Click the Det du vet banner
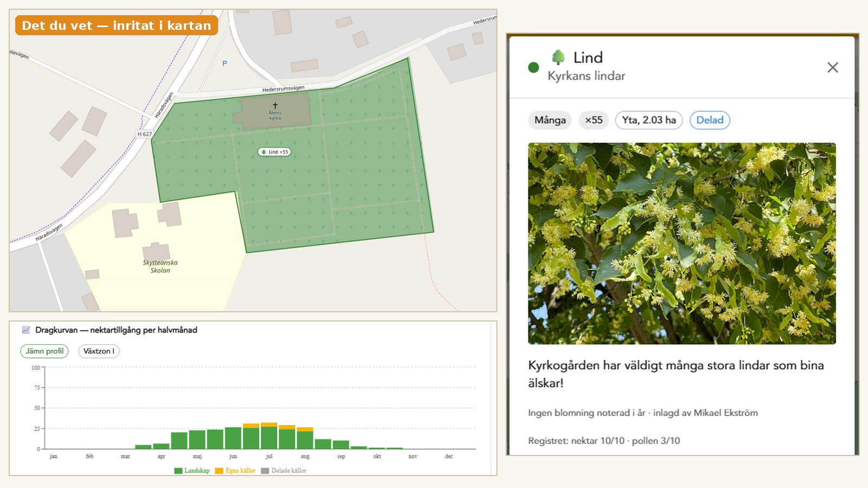 coord(116,25)
